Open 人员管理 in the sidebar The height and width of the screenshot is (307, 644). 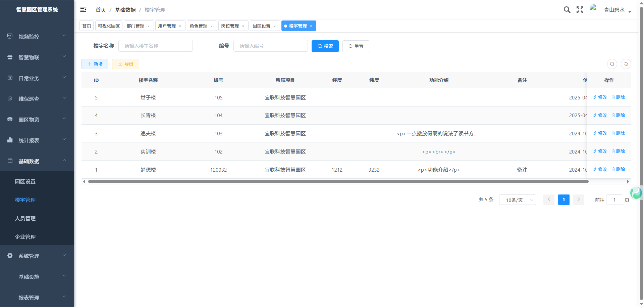pos(25,218)
